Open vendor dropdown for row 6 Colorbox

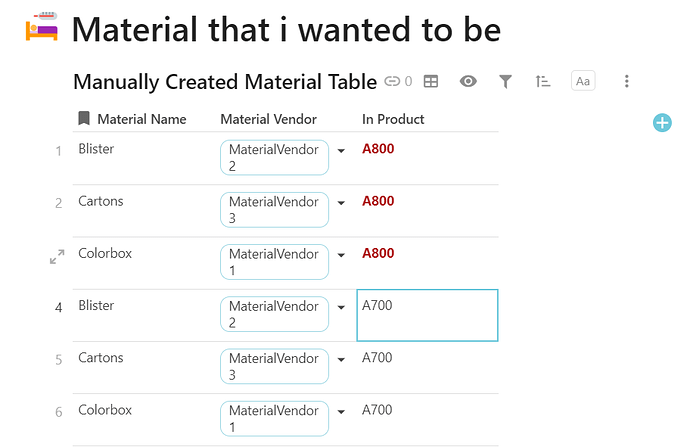pyautogui.click(x=341, y=410)
